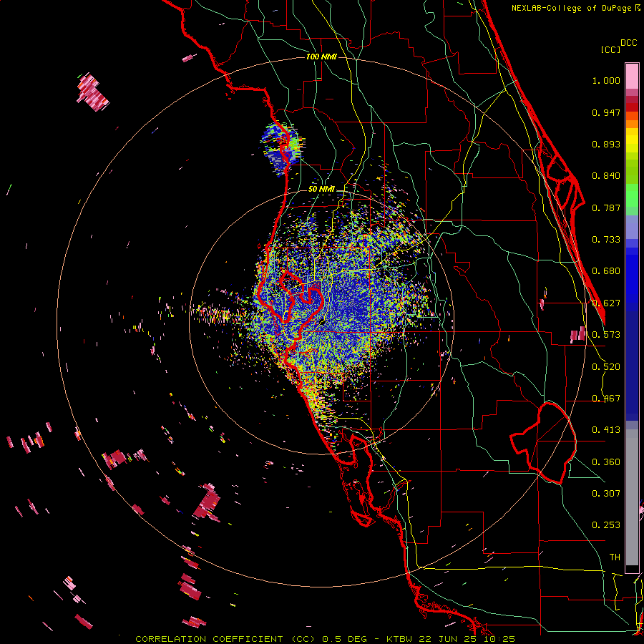Pick the yellow color bar segment
This screenshot has height=644, width=644.
click(632, 140)
